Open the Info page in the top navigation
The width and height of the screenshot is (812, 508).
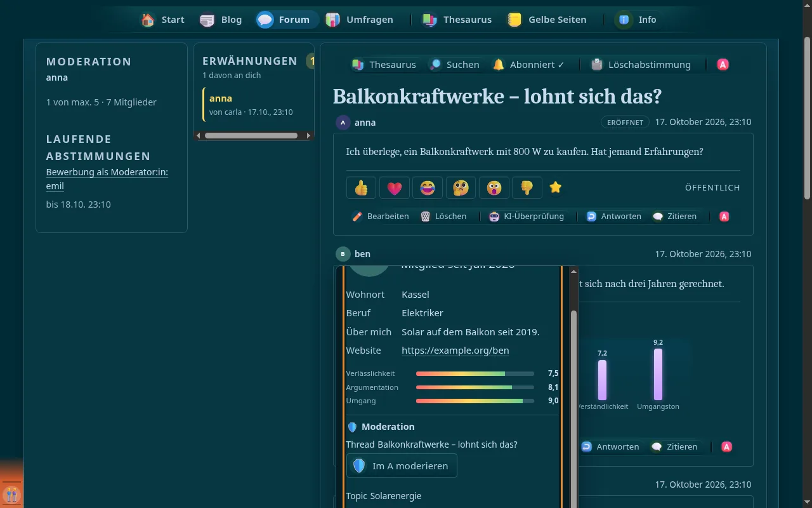(x=636, y=20)
